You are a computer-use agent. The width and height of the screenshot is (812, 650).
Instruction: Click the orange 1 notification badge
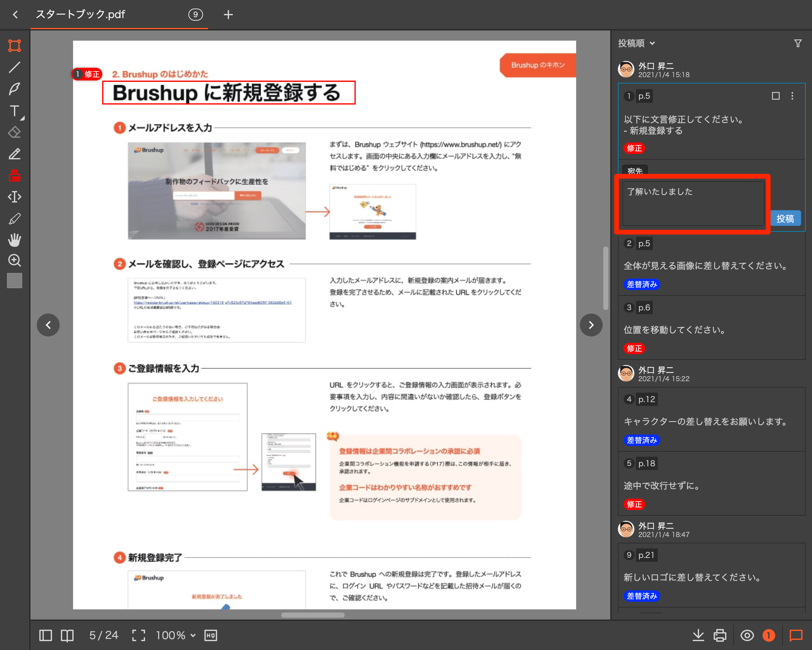[769, 635]
